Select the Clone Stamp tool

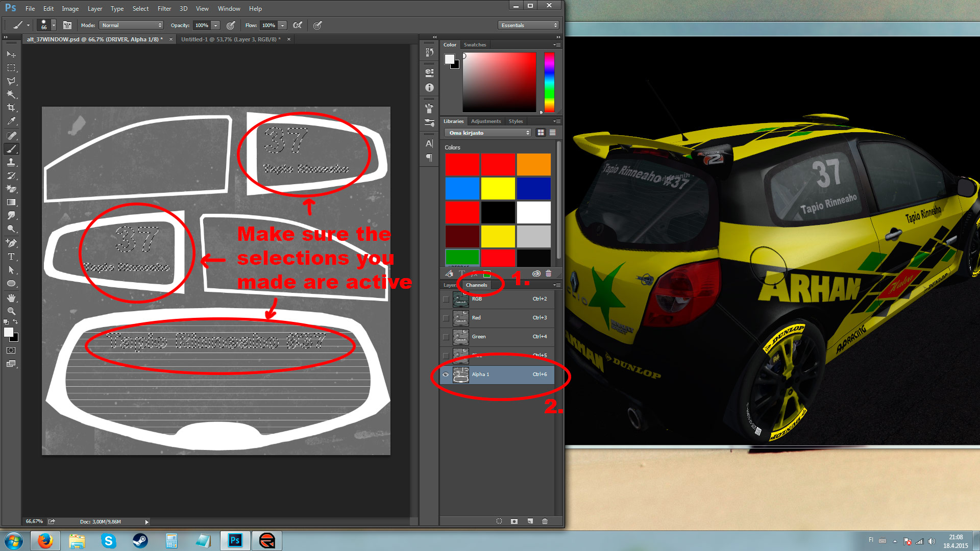point(11,162)
